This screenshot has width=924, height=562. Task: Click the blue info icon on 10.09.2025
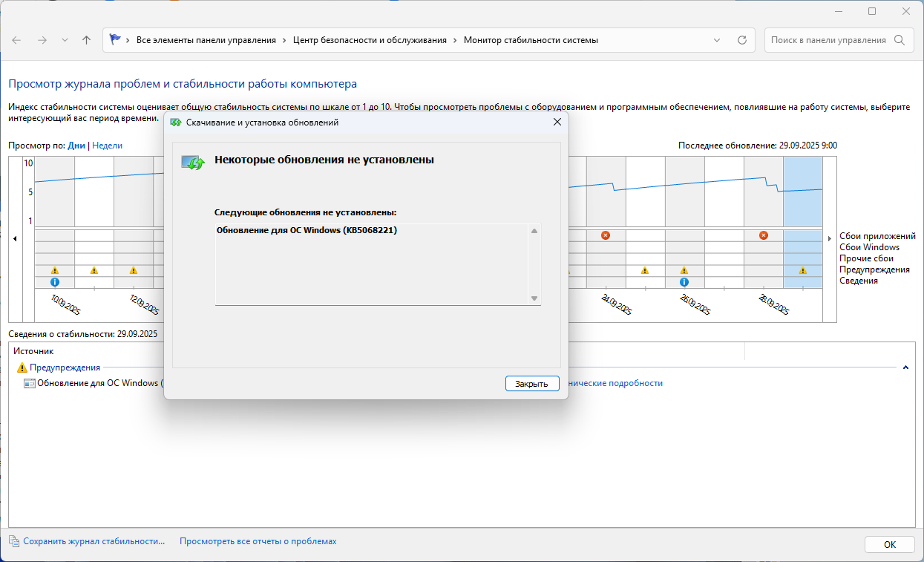(54, 282)
